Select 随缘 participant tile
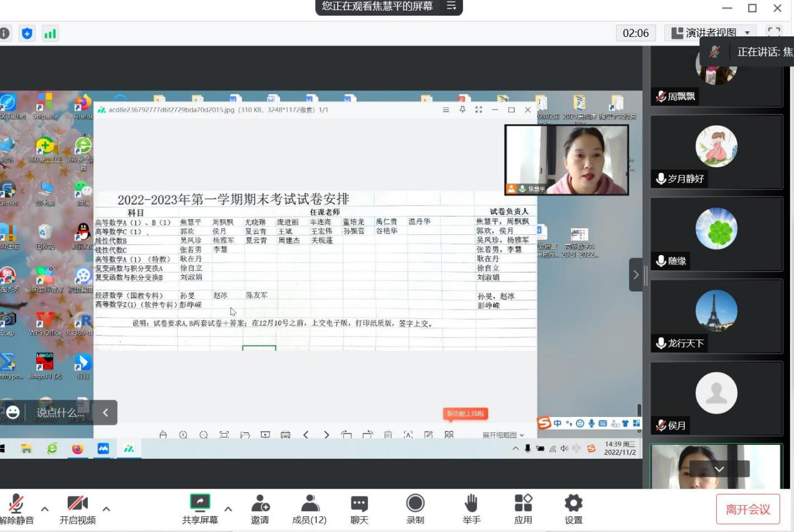The width and height of the screenshot is (794, 532). coord(716,234)
